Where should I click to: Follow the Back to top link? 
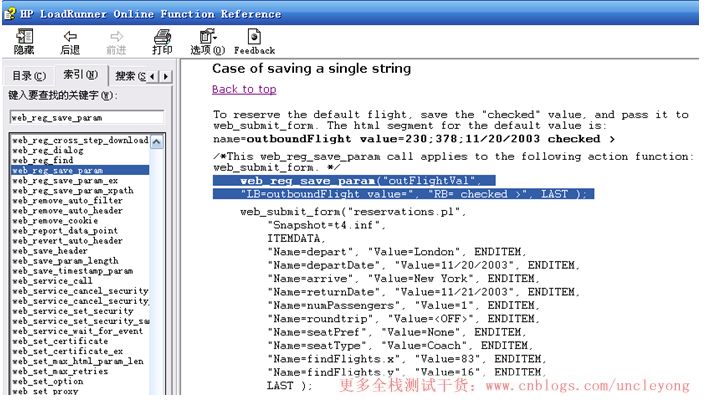pyautogui.click(x=244, y=89)
